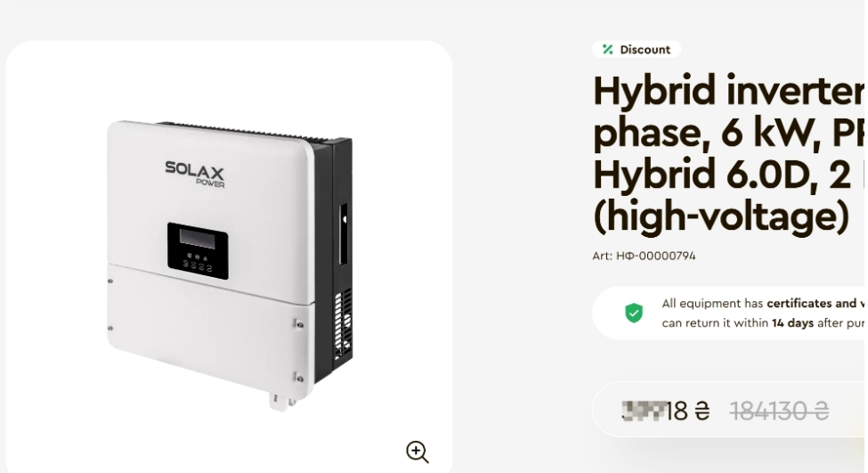Click the black LCD control panel on inverter photo
Screen dimensions: 868x473
[198, 251]
